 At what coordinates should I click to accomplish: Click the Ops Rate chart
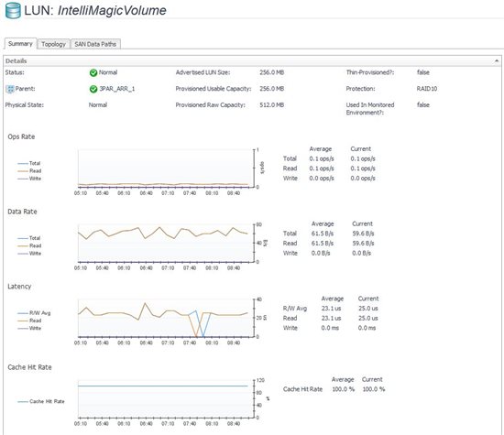[166, 169]
